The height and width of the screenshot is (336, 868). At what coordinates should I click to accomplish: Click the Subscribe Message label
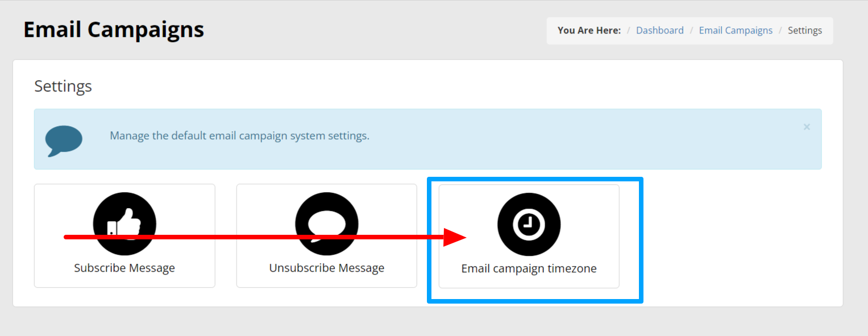pos(124,268)
